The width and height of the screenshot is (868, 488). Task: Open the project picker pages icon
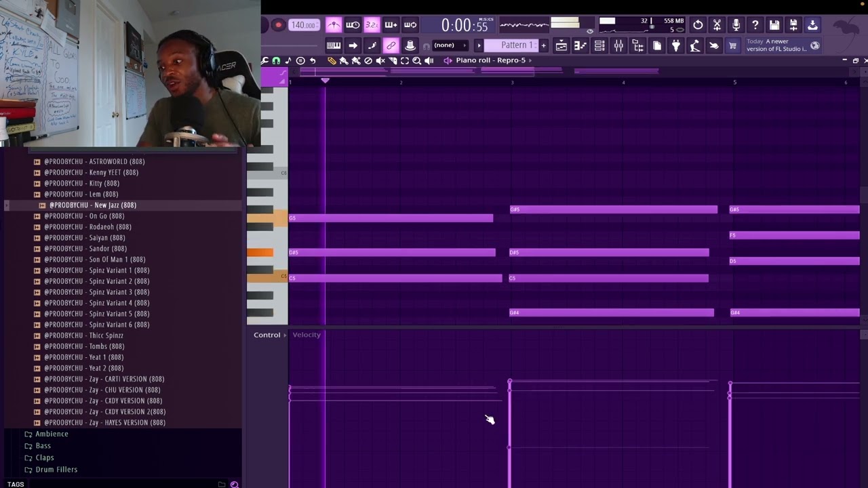656,45
